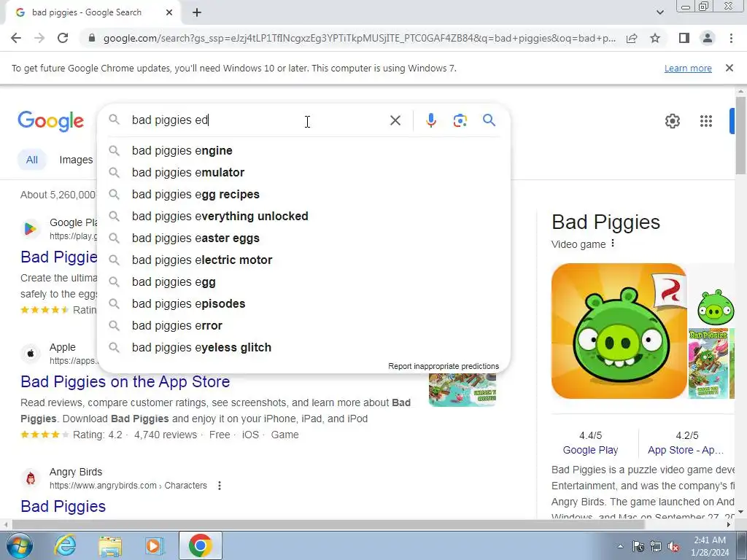Click Learn more about Chrome updates

coord(688,68)
